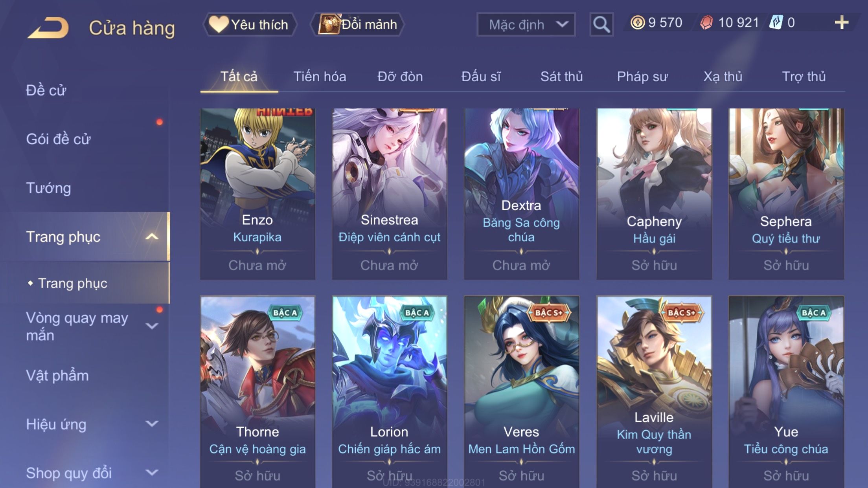Open Tướng section in sidebar
The image size is (868, 488).
tap(48, 188)
